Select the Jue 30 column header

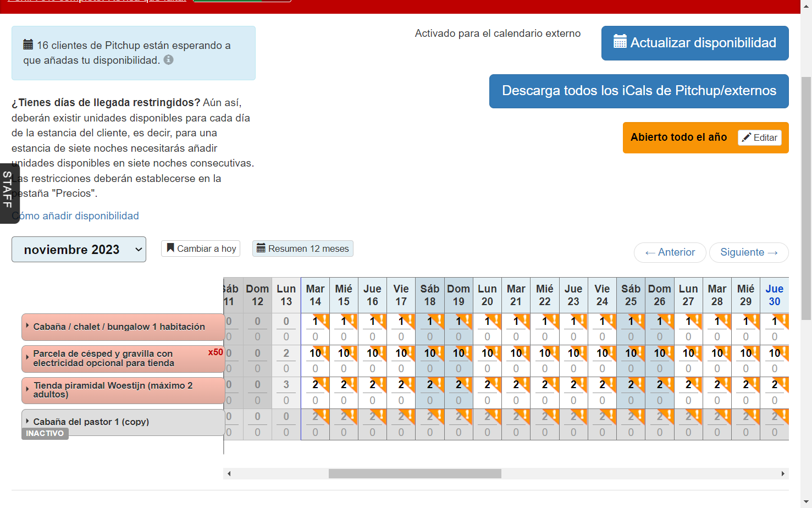pos(775,295)
